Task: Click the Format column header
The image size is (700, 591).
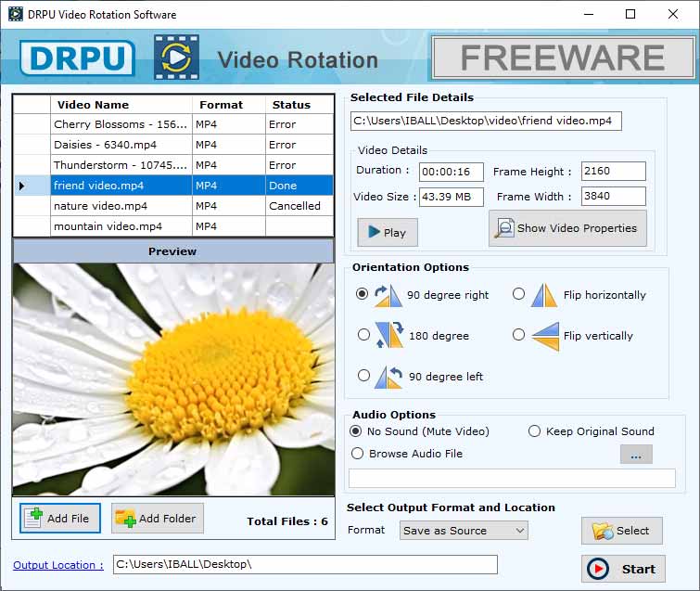Action: point(229,105)
